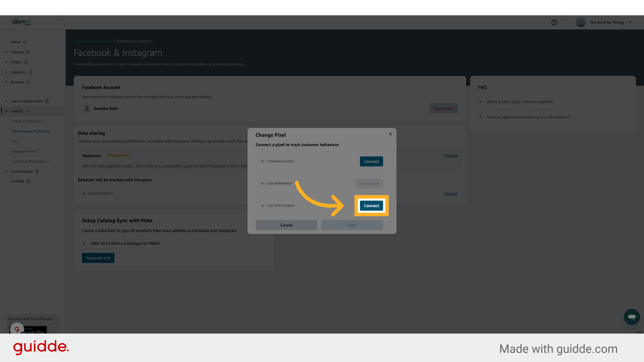Click the Analytics bar chart icon

30,72
